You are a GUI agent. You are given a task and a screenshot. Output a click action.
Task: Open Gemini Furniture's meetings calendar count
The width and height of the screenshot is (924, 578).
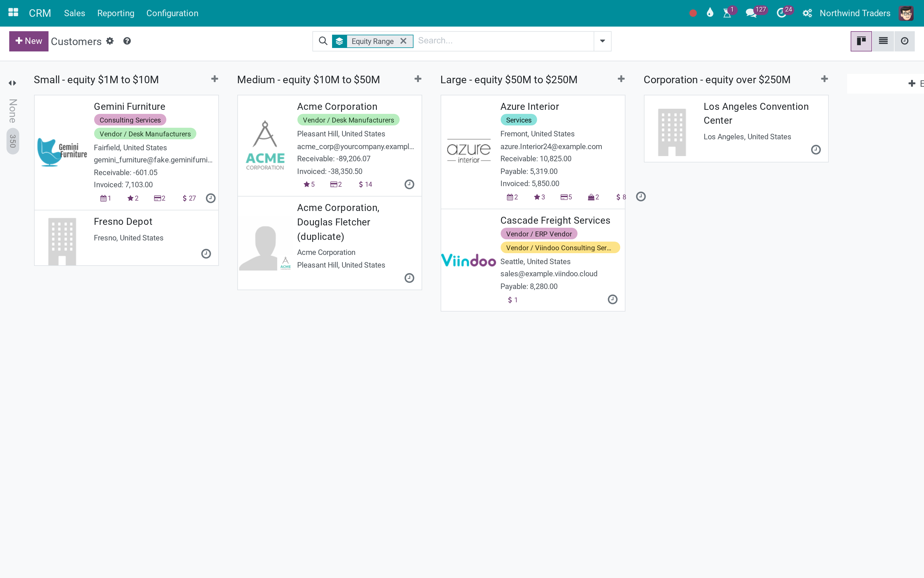pos(105,198)
